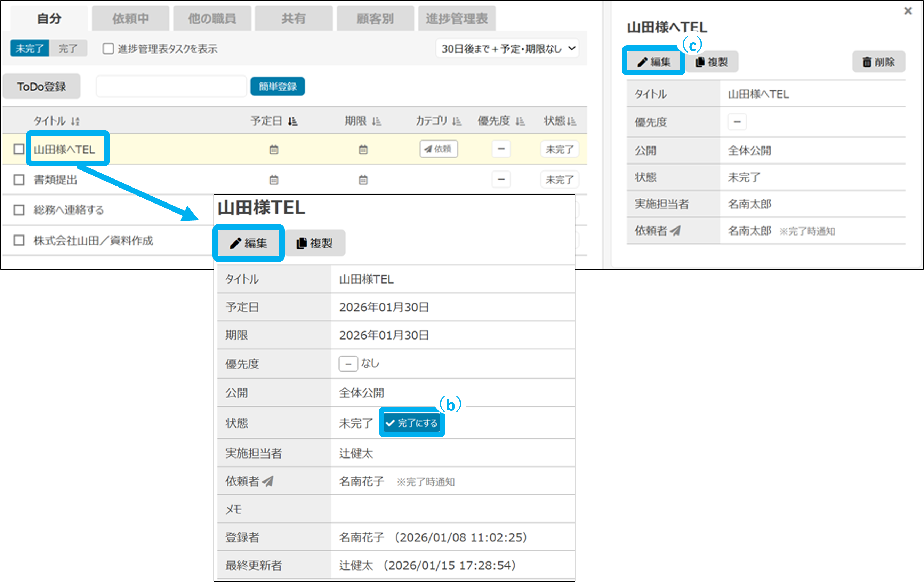
Task: Tick the 総務へ連絡する task checkbox
Action: tap(19, 210)
